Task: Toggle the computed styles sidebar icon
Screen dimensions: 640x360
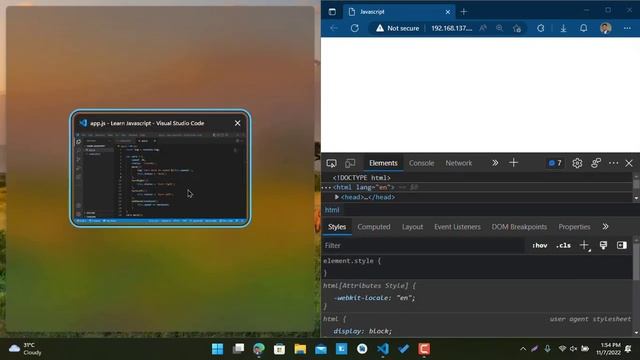Action: coord(622,245)
